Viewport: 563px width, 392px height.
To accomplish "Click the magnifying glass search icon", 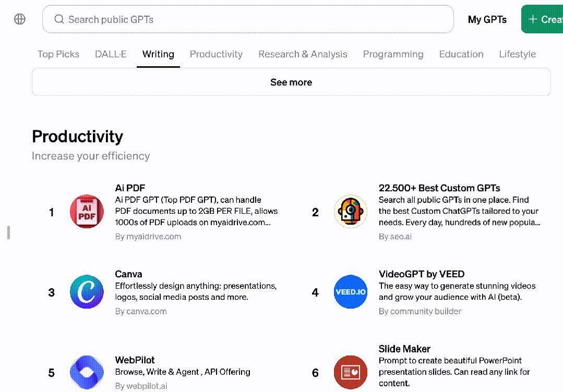I will [x=59, y=19].
